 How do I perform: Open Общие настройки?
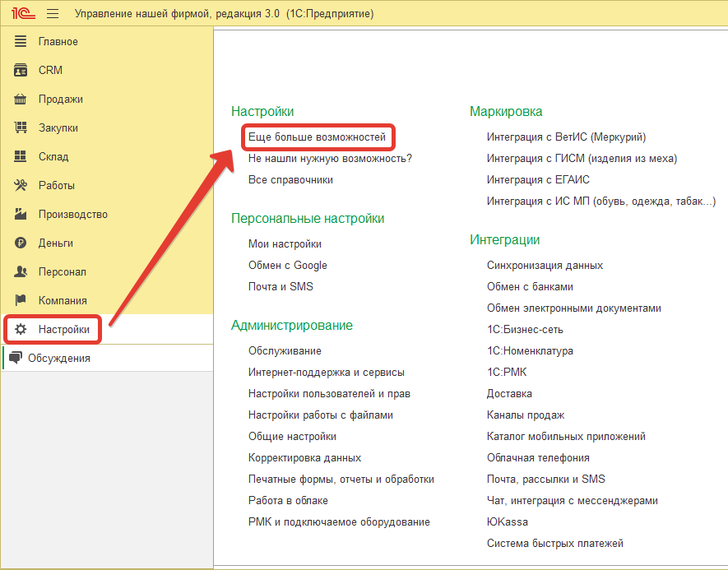tap(292, 436)
